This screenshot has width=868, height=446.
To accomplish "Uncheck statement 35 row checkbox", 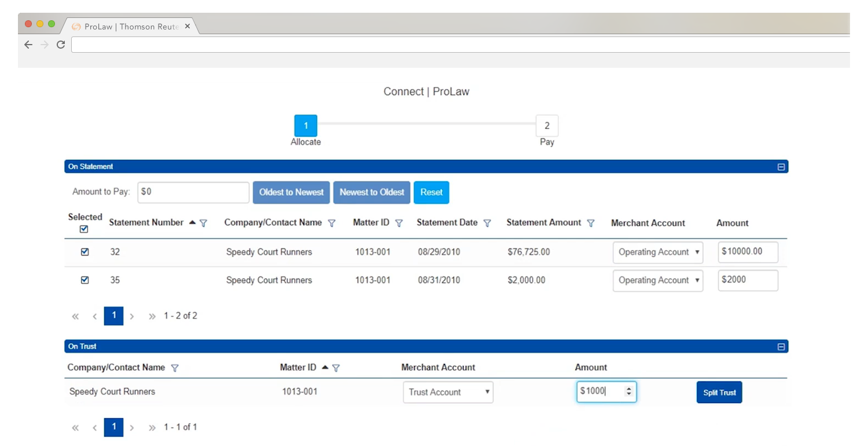I will (85, 280).
